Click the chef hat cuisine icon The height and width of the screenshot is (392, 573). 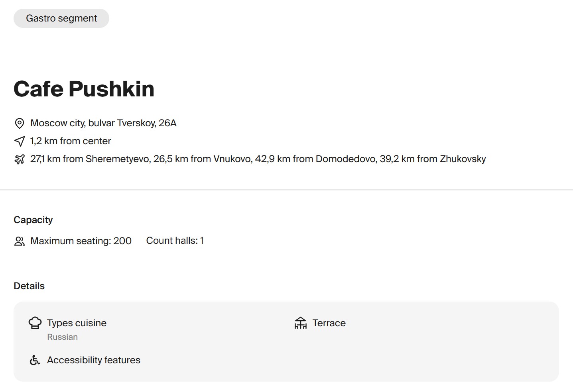[x=35, y=323]
